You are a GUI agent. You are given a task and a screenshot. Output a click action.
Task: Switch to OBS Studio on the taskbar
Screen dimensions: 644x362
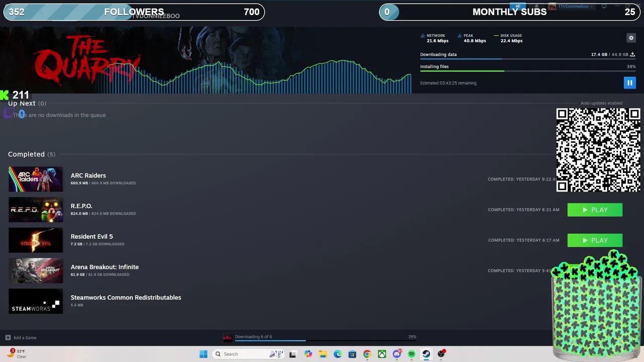click(441, 354)
